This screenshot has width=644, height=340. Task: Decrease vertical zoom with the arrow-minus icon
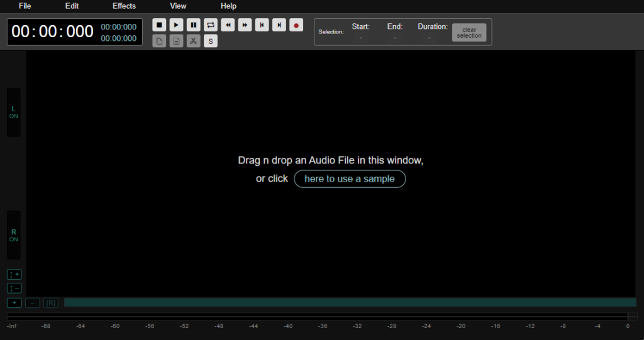point(14,288)
